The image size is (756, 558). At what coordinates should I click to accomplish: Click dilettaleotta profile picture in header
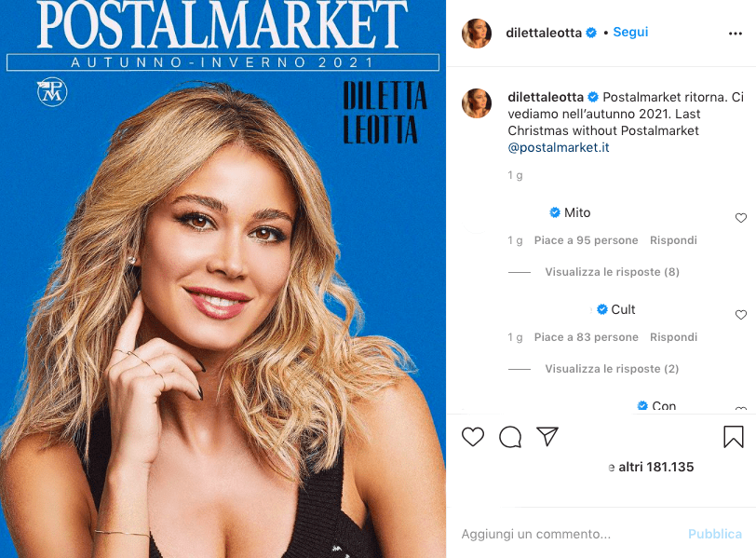click(x=477, y=34)
